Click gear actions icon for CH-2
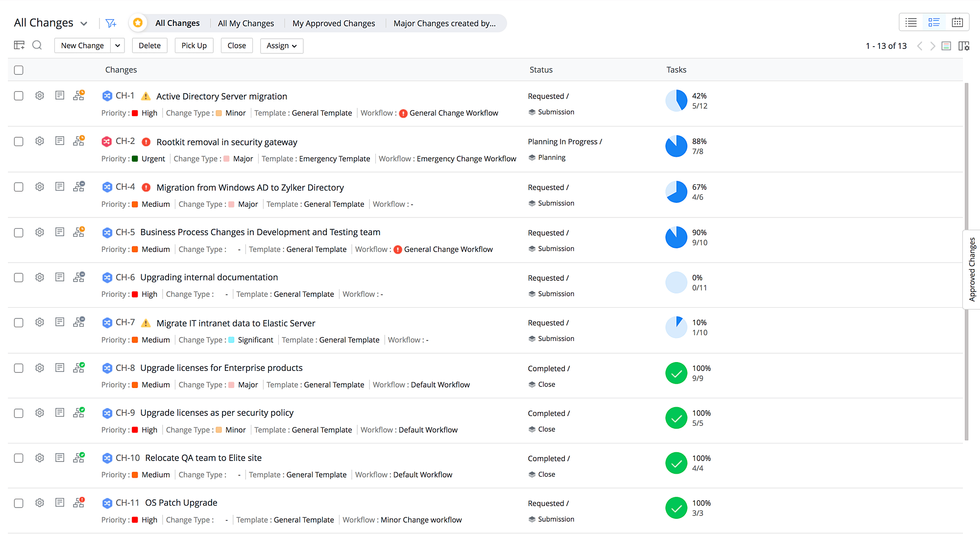The height and width of the screenshot is (535, 980). click(40, 141)
